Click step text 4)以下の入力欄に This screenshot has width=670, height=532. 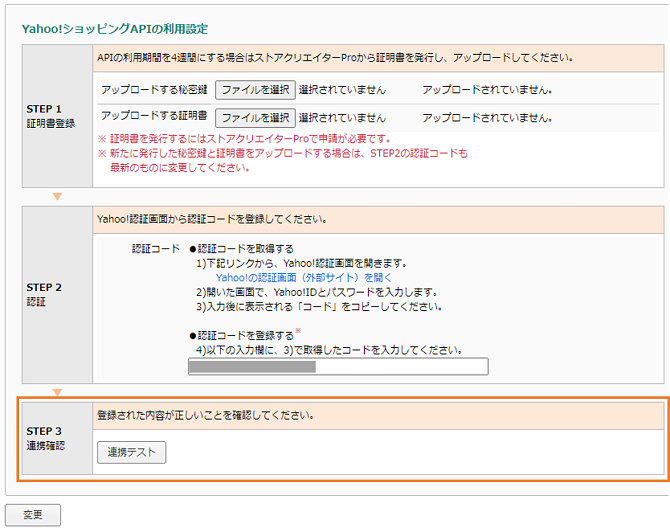329,350
